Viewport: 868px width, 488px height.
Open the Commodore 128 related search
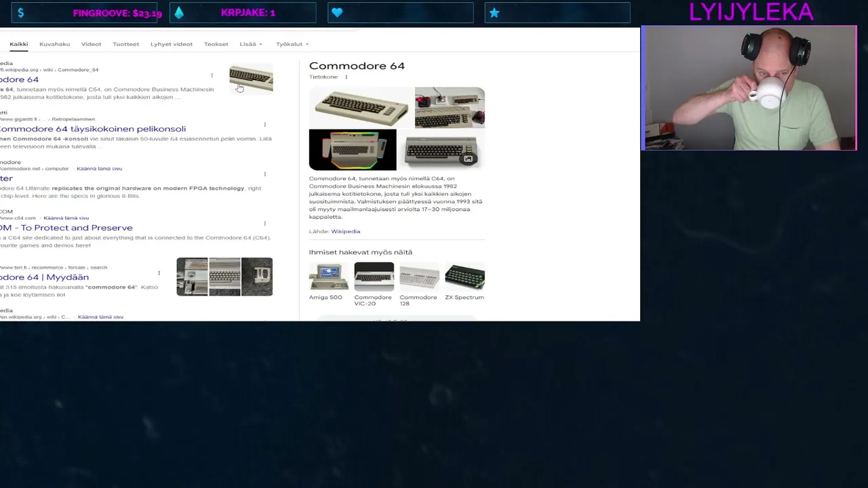click(x=419, y=285)
